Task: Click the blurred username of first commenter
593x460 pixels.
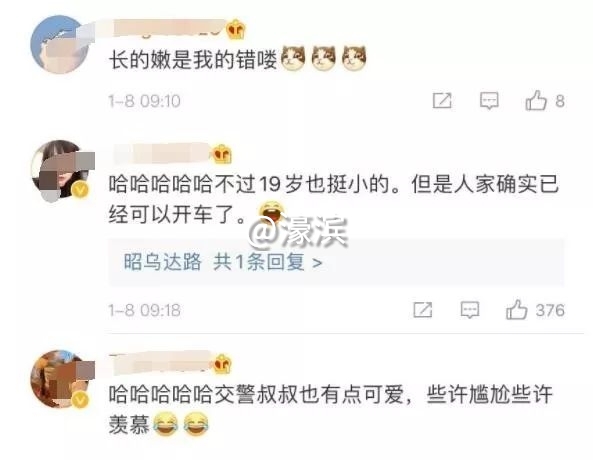Action: [x=168, y=29]
